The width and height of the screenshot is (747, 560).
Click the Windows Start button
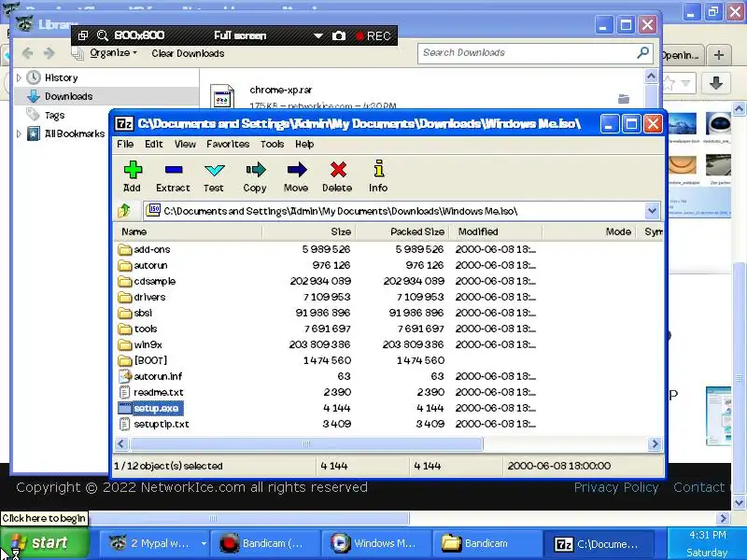44,543
